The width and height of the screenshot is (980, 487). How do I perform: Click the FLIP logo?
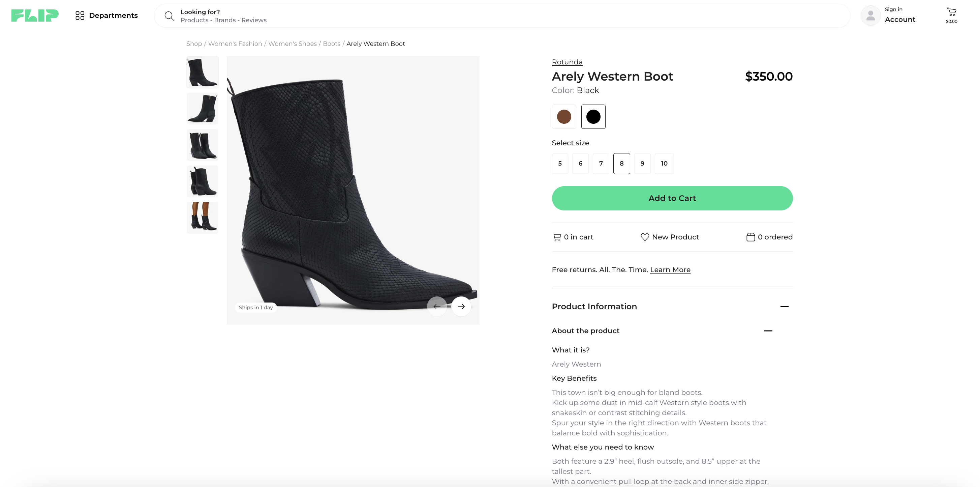(x=35, y=16)
